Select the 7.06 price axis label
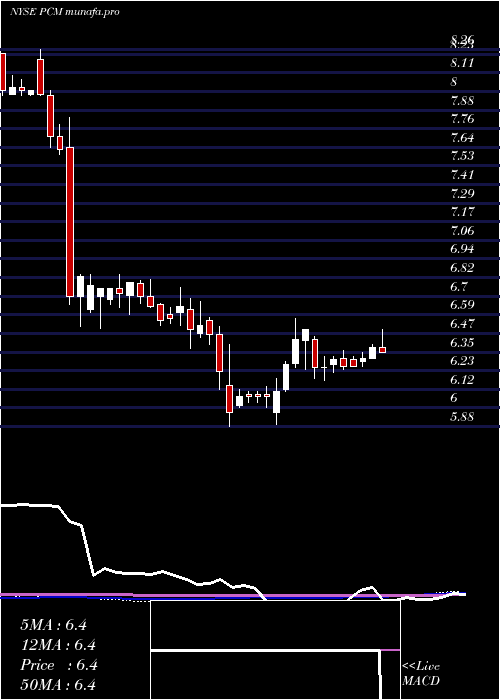This screenshot has width=500, height=700. coord(462,231)
